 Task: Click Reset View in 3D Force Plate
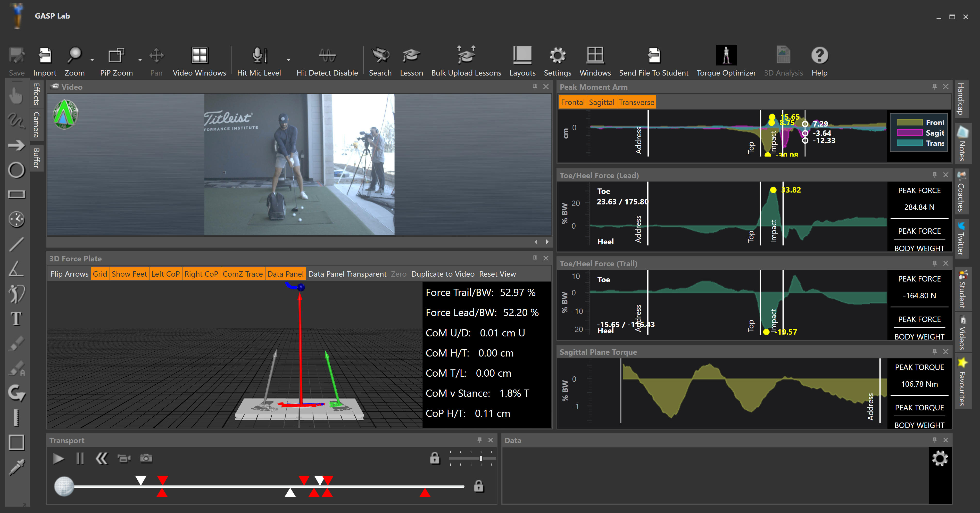point(497,274)
